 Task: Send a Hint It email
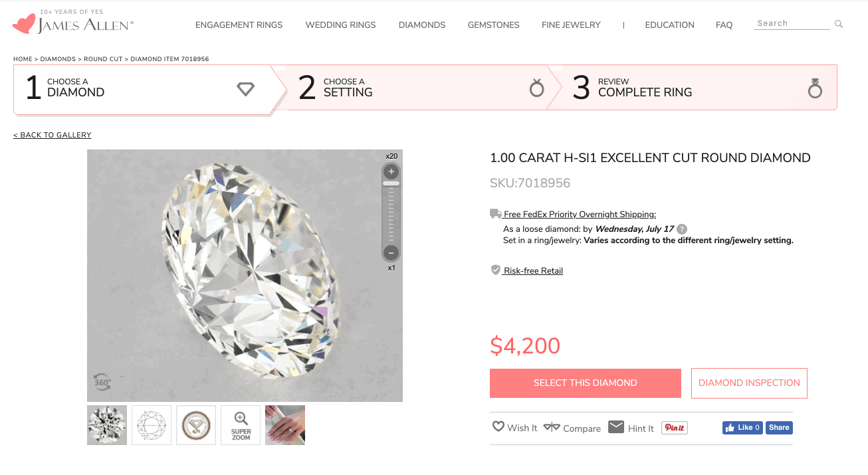[x=616, y=427]
